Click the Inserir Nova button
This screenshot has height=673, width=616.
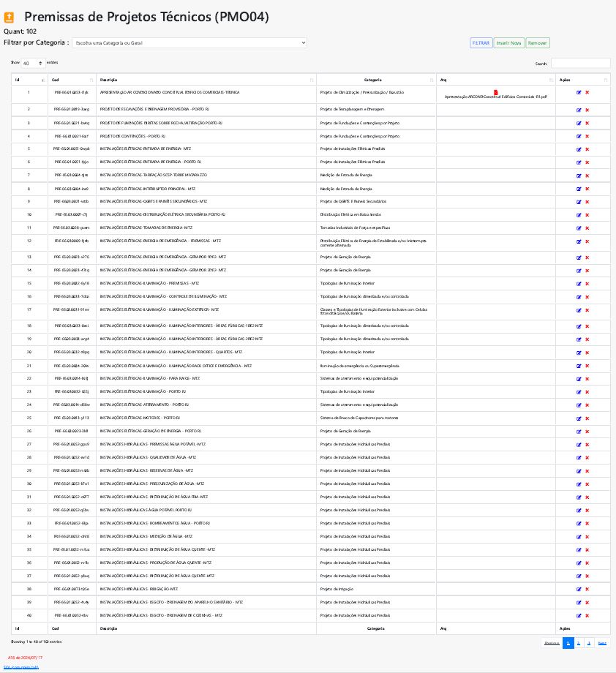click(x=509, y=43)
